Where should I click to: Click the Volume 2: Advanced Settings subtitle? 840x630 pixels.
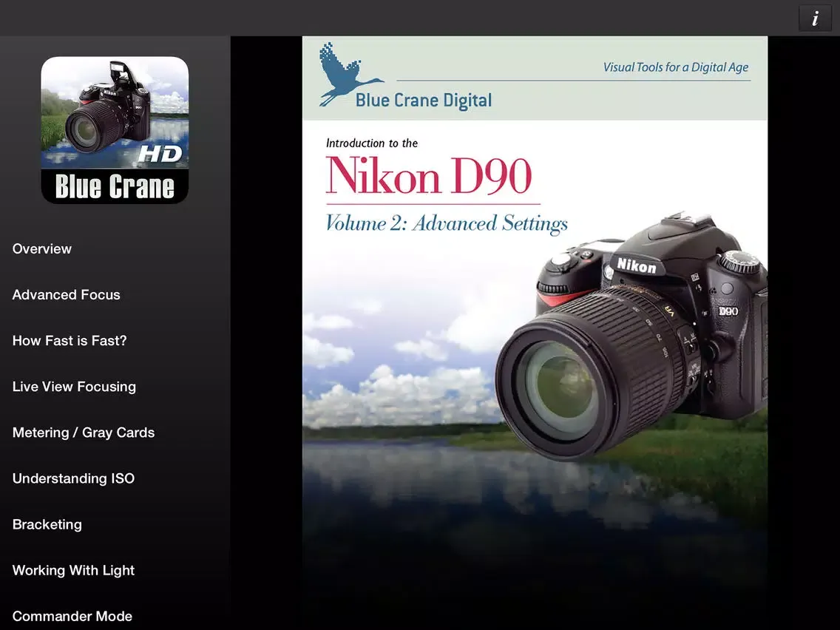click(x=447, y=223)
